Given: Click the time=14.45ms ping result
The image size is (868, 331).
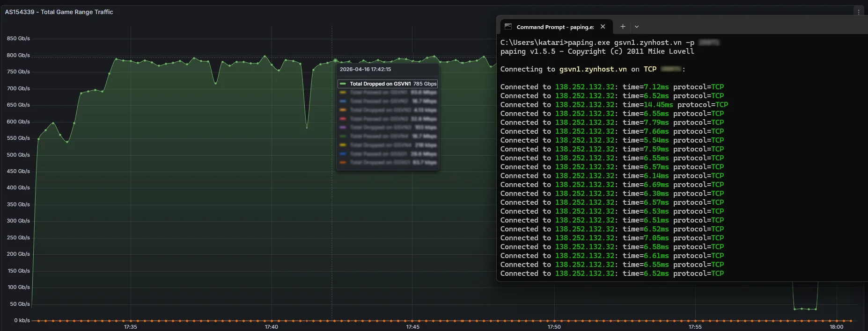Looking at the screenshot, I should pos(647,105).
